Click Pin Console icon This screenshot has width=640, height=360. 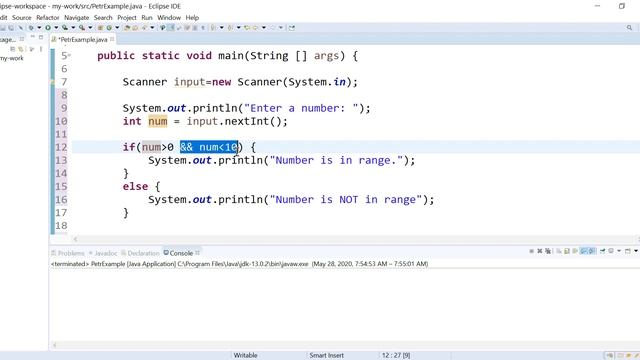click(602, 251)
